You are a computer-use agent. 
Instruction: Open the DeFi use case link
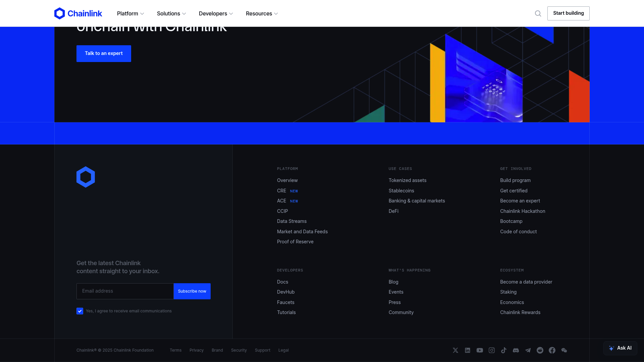pos(393,211)
